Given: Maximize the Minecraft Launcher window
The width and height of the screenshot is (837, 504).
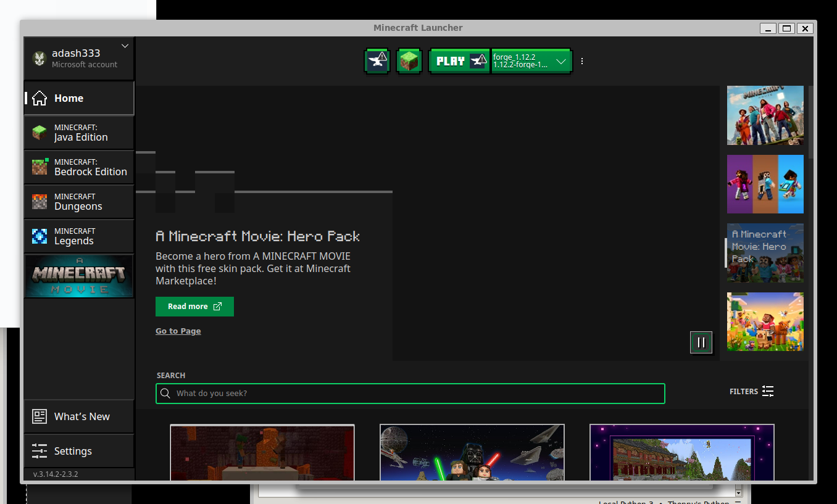Looking at the screenshot, I should coord(786,28).
